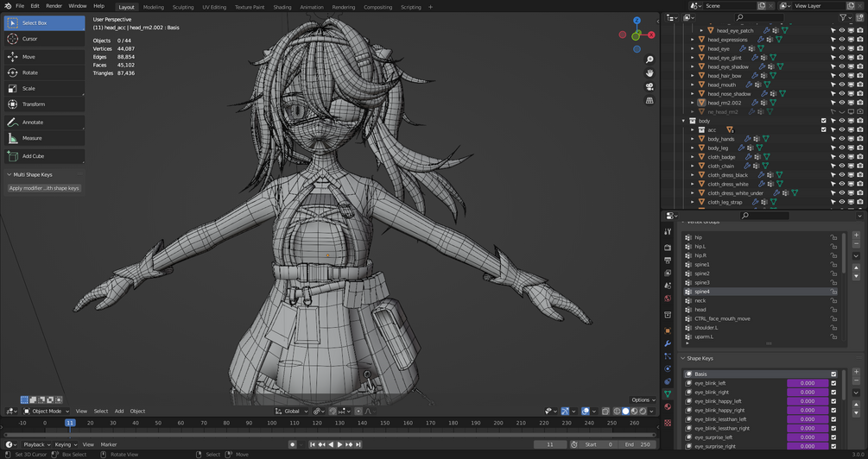
Task: Open the viewport Options popover
Action: click(642, 399)
